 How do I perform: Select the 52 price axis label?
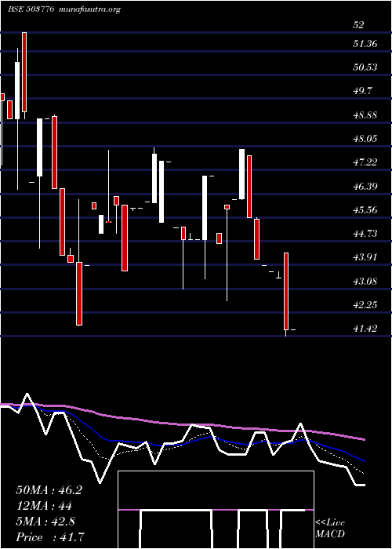point(359,25)
